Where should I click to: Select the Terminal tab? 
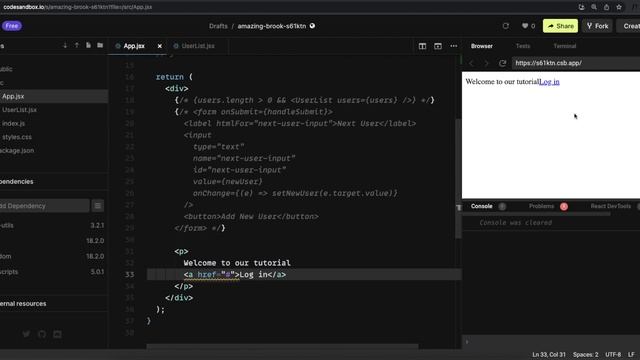click(x=564, y=46)
